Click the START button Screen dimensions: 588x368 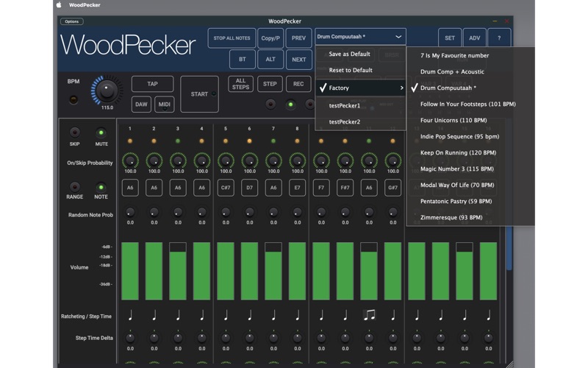tap(199, 94)
